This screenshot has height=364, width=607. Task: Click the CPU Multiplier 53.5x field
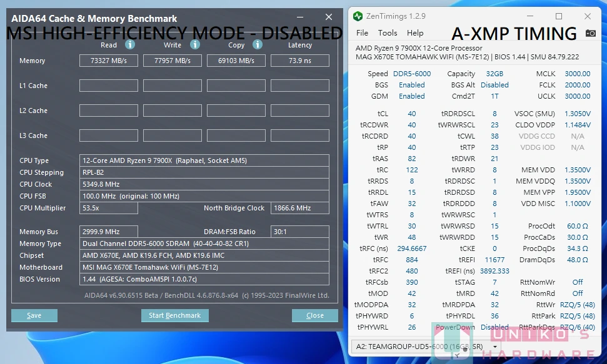pyautogui.click(x=109, y=208)
